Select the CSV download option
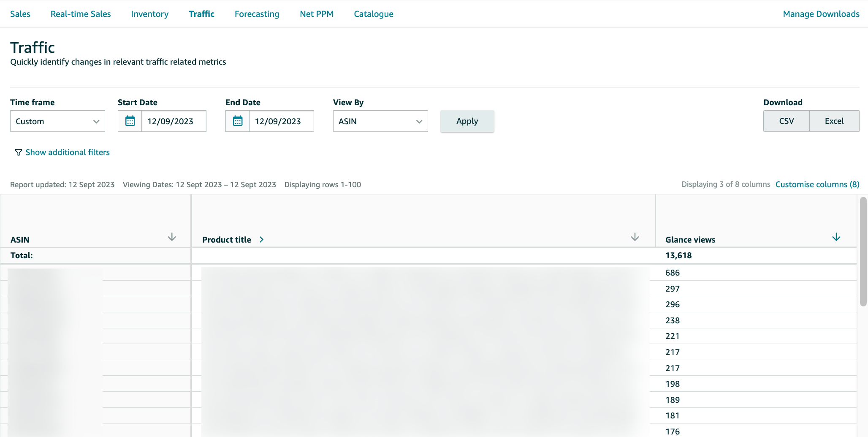 [x=786, y=121]
